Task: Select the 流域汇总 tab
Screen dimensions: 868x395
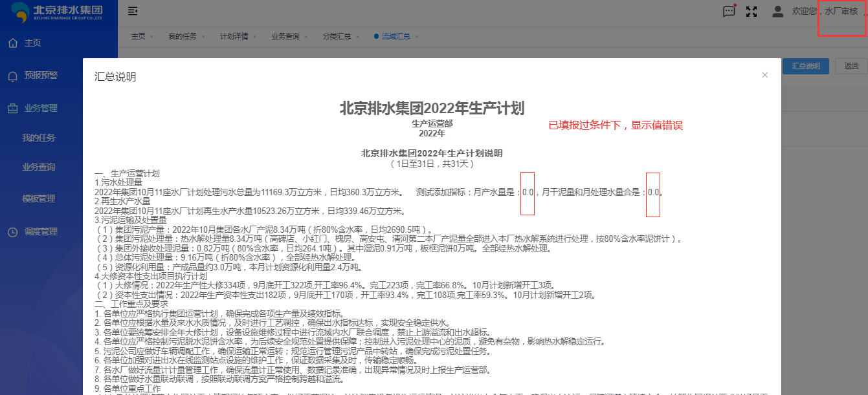Action: click(x=395, y=37)
